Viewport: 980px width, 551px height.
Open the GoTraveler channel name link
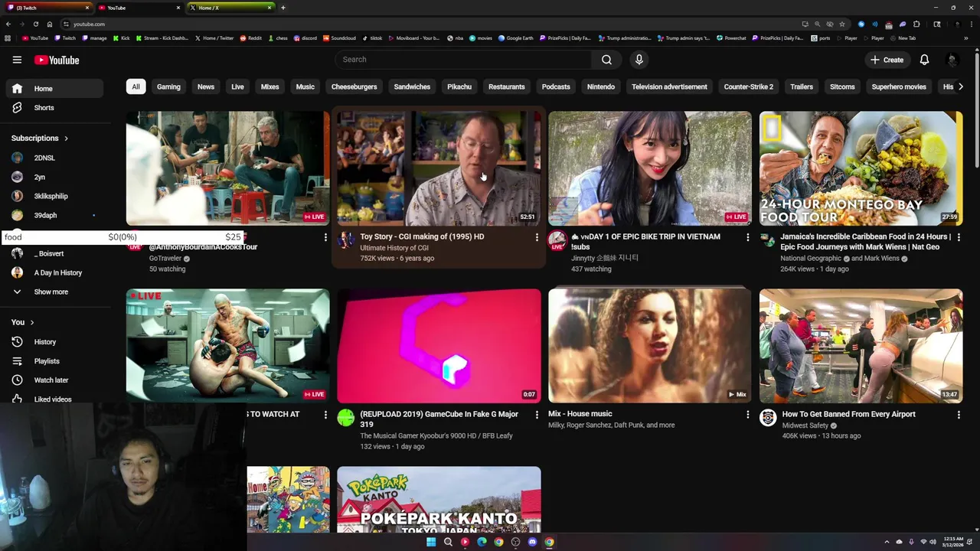[165, 259]
